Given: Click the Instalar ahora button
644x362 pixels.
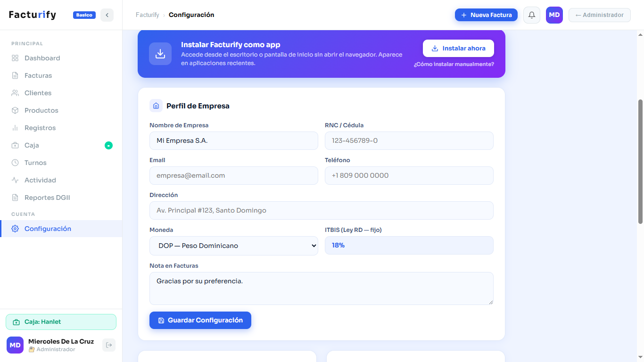Looking at the screenshot, I should coord(458,49).
